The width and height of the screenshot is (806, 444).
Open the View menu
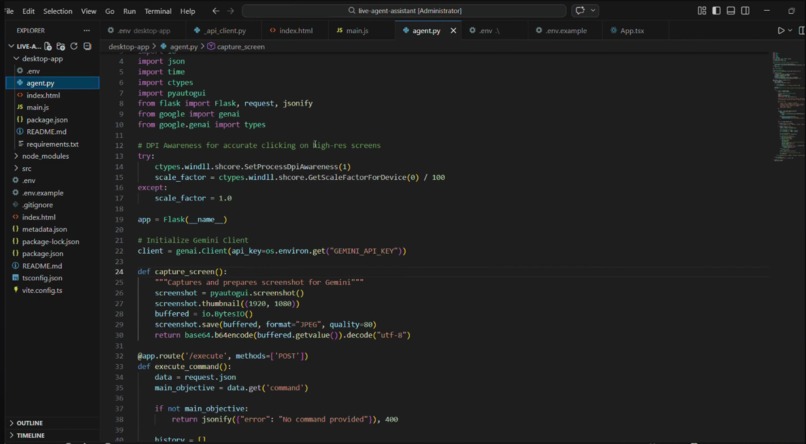click(89, 11)
